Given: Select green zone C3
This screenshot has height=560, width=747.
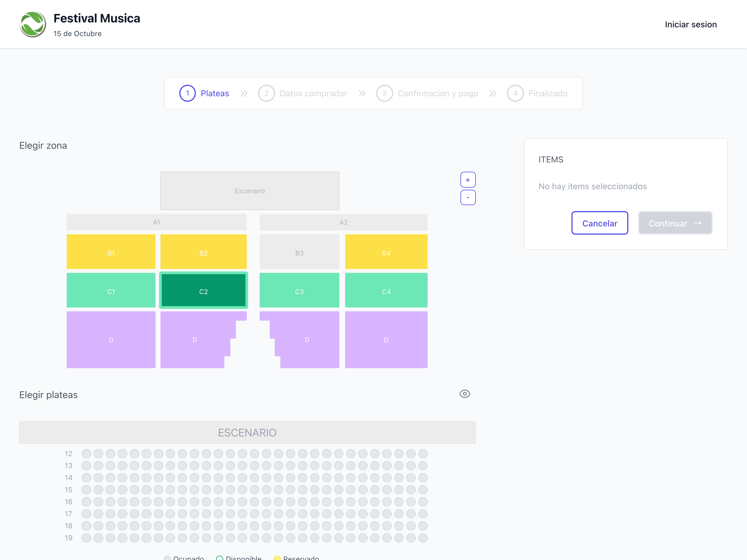Looking at the screenshot, I should [x=299, y=290].
